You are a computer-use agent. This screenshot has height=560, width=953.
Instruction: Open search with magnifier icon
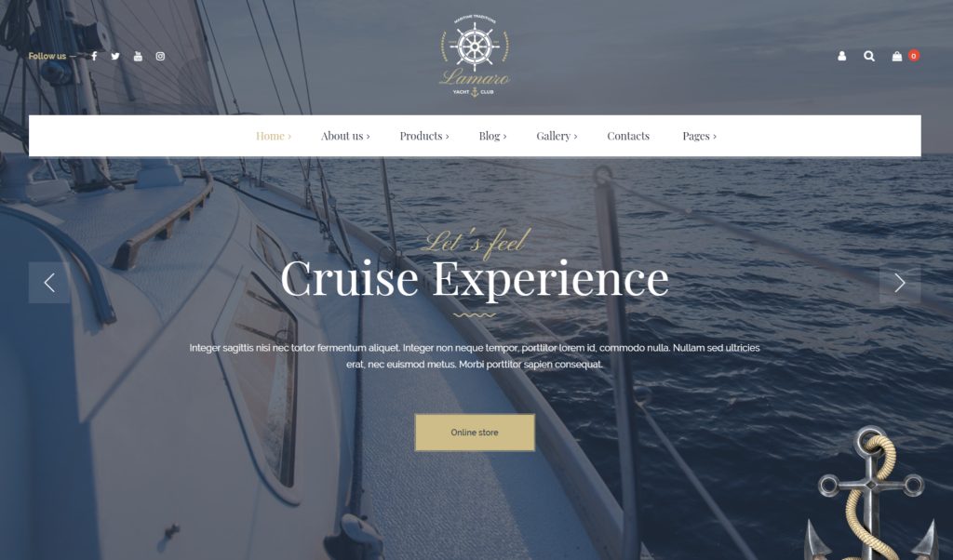[x=869, y=56]
